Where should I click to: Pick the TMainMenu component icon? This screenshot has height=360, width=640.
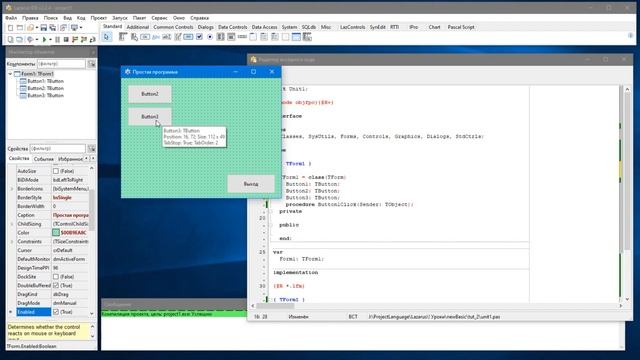pos(123,37)
